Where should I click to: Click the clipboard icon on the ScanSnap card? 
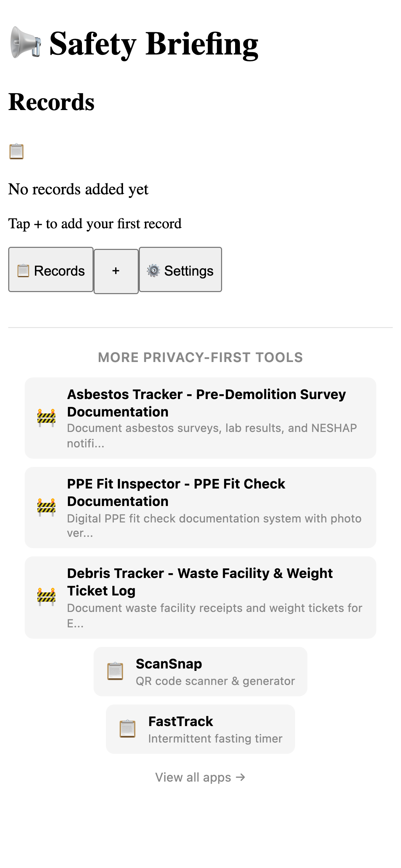115,671
